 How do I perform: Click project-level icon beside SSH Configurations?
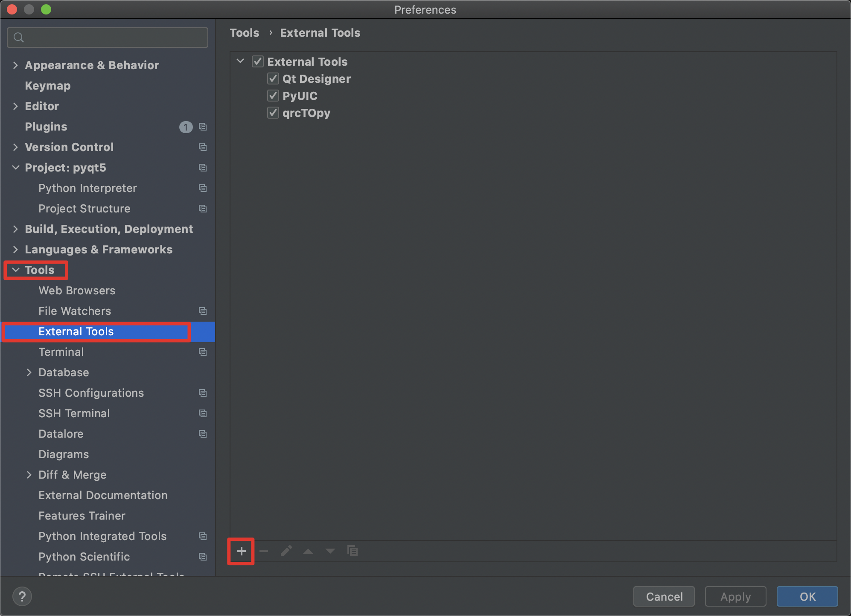tap(203, 393)
